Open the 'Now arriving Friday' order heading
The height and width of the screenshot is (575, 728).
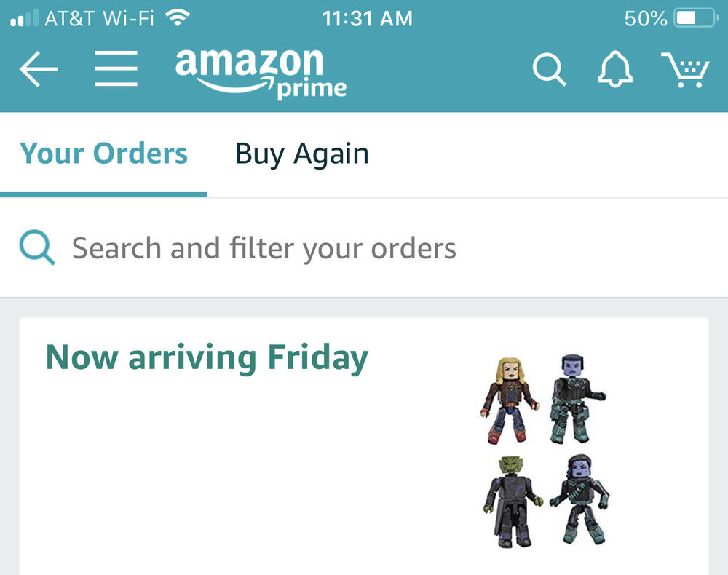(207, 357)
